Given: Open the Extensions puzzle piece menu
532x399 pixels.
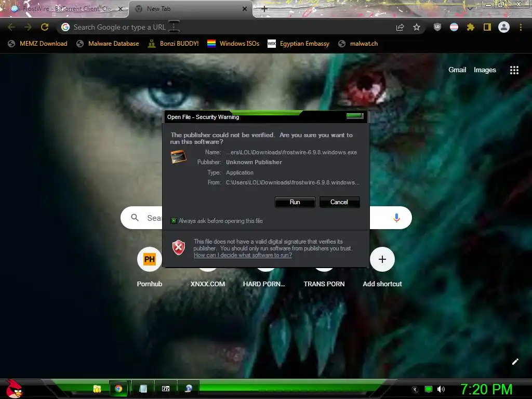Looking at the screenshot, I should pos(471,27).
